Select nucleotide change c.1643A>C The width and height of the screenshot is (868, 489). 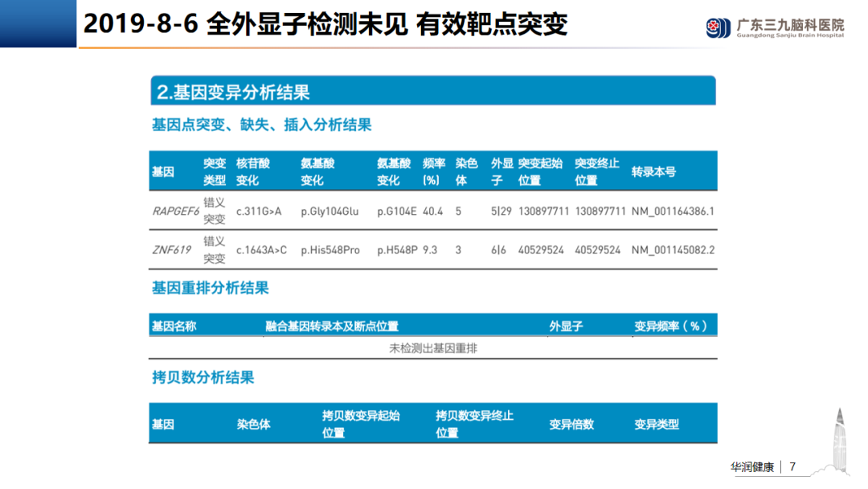tap(261, 250)
